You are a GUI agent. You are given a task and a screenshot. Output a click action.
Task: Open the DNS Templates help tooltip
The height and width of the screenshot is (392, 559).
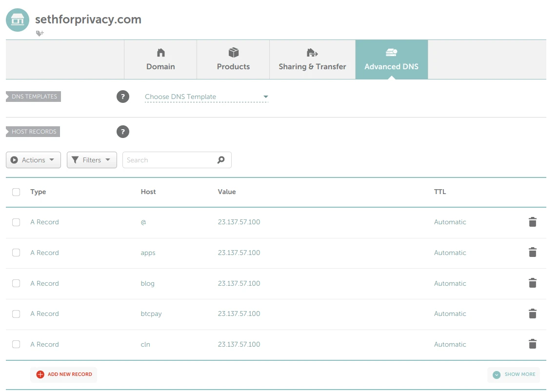pyautogui.click(x=122, y=97)
